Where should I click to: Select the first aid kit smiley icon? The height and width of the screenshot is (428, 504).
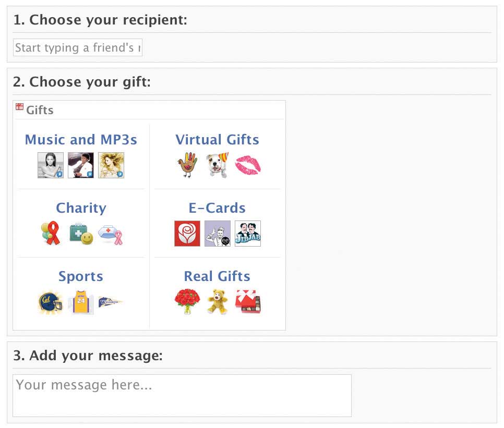click(x=81, y=234)
